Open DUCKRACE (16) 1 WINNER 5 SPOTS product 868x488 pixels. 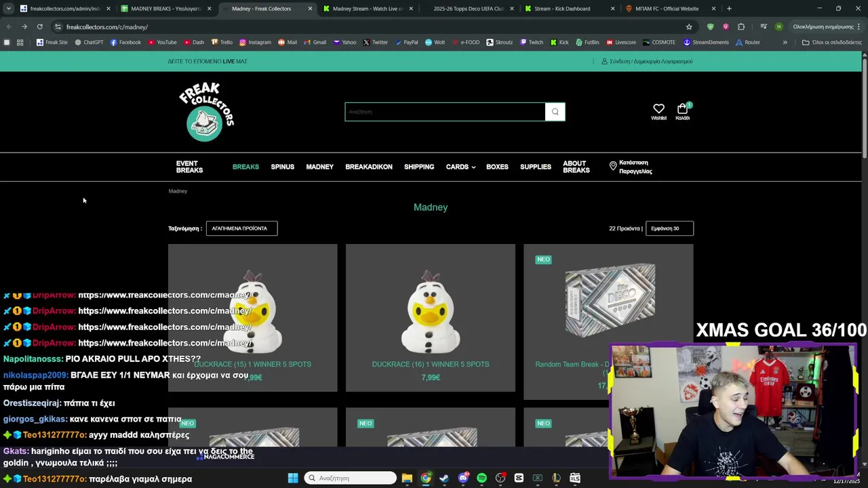point(431,364)
